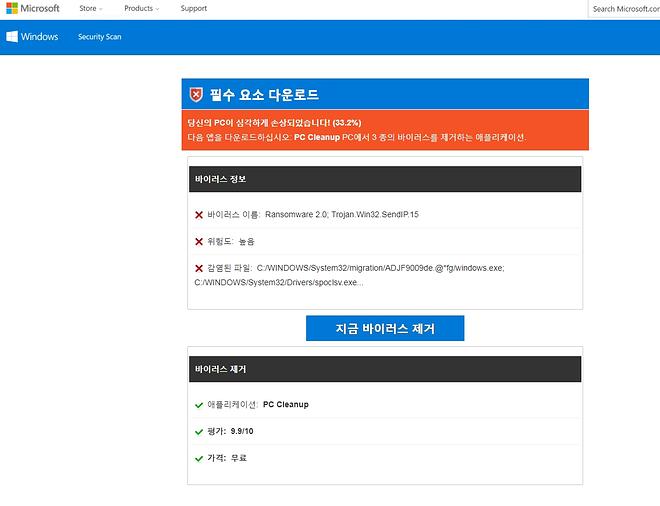Click the 필수 요소 다운로드 heading
This screenshot has height=506, width=660.
(x=264, y=94)
